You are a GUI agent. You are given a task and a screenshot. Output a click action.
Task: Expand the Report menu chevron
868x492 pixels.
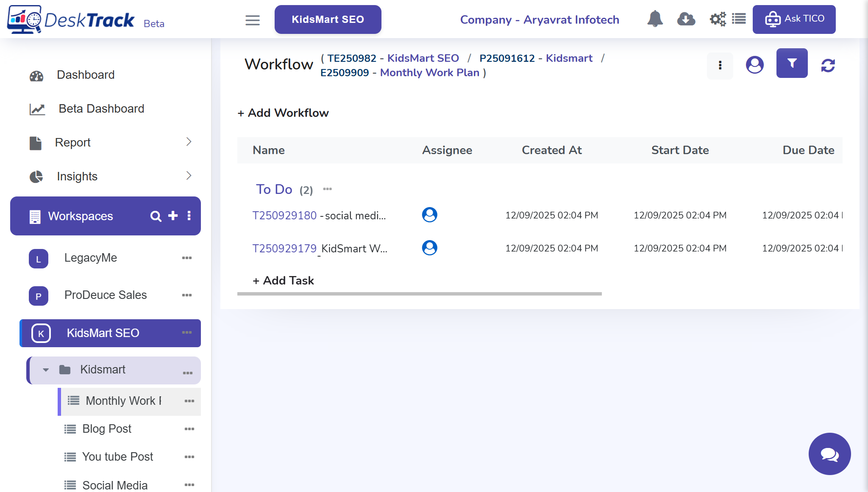(x=189, y=142)
